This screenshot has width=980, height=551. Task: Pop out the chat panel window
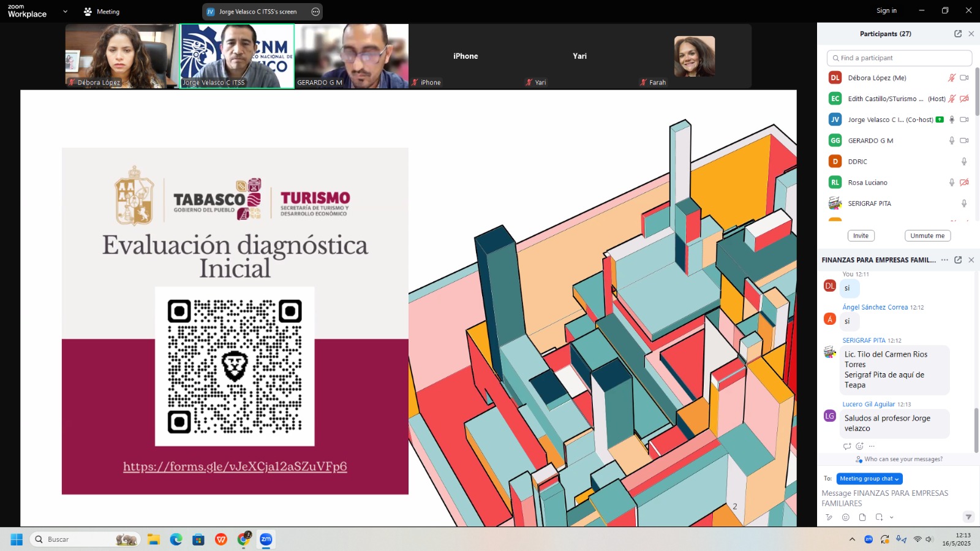958,260
